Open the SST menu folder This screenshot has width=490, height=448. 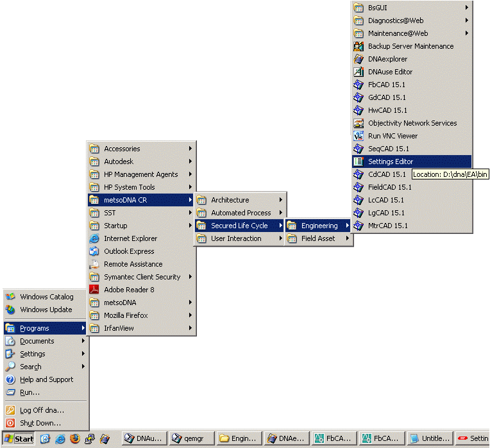(140, 213)
